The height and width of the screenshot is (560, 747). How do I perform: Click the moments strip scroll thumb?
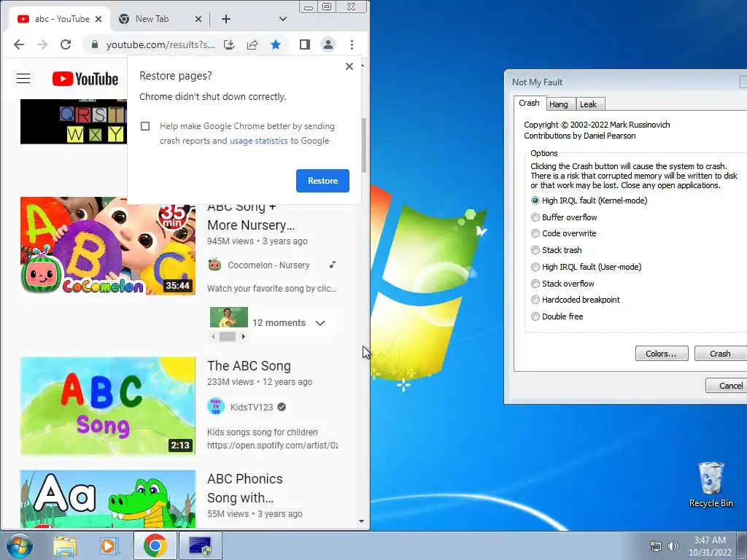(x=228, y=337)
